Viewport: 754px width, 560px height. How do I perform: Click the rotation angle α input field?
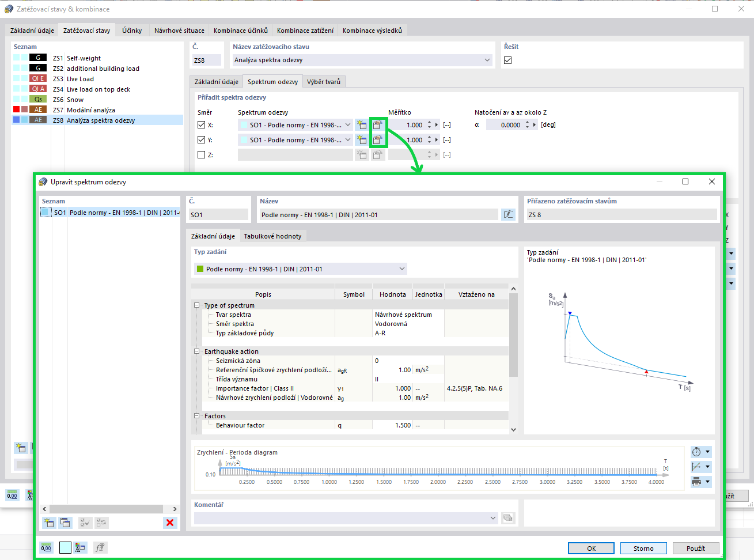tap(505, 125)
